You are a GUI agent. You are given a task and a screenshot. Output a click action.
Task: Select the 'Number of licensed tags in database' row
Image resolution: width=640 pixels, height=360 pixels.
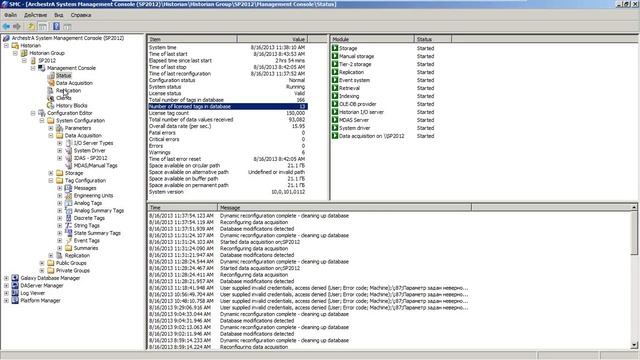227,107
